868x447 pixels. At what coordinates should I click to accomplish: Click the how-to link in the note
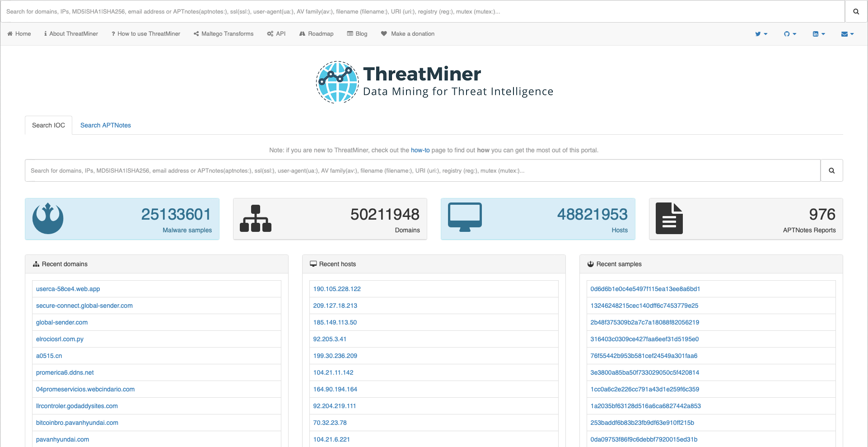click(x=420, y=150)
